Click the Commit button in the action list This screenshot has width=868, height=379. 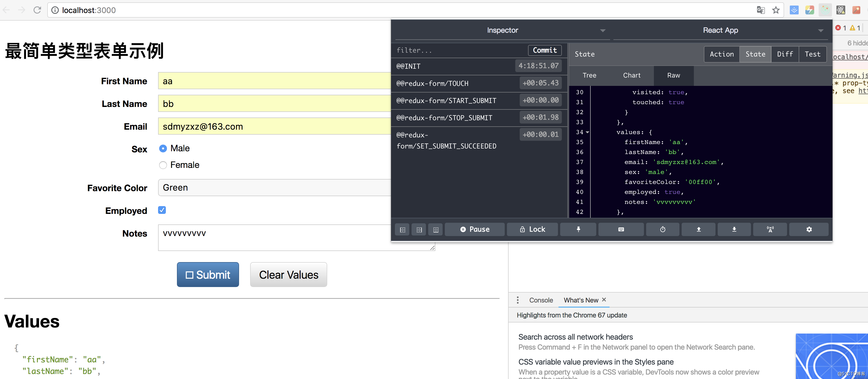tap(545, 50)
